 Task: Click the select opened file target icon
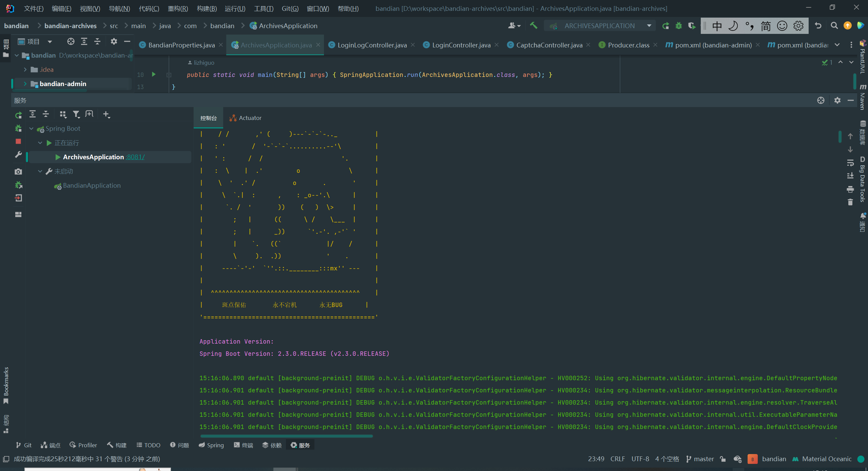71,41
